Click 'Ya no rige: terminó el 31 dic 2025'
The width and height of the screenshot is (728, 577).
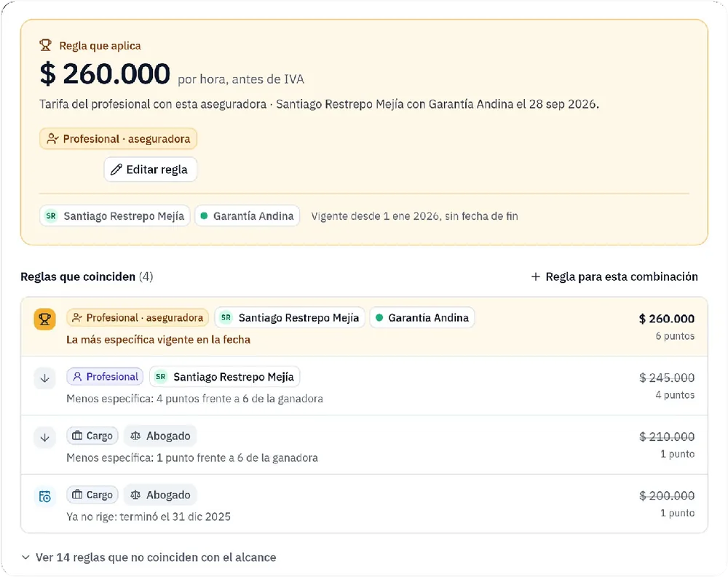click(149, 516)
